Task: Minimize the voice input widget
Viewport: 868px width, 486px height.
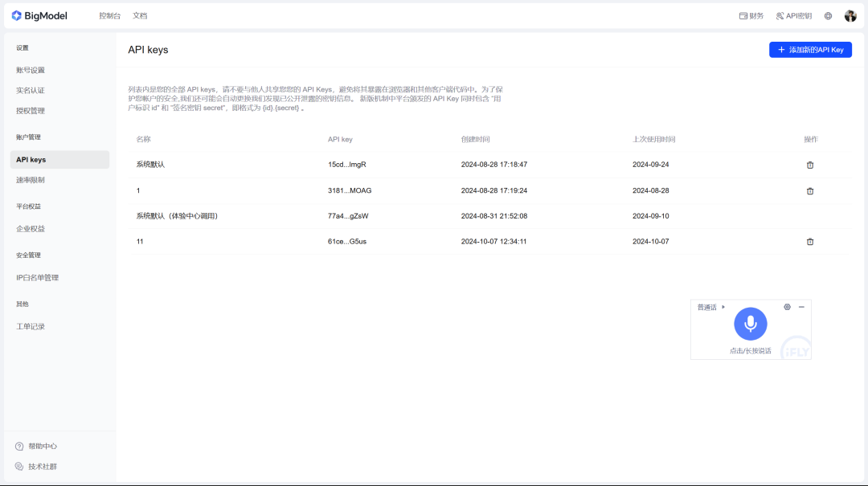Action: (801, 307)
